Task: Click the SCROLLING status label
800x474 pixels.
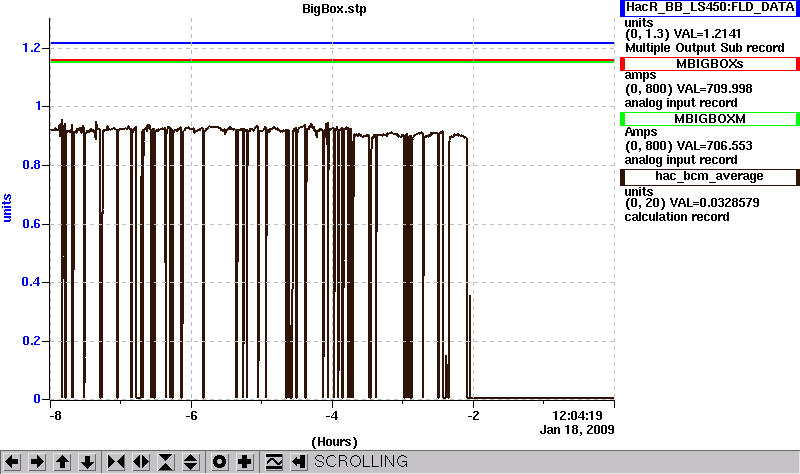Action: pos(361,462)
